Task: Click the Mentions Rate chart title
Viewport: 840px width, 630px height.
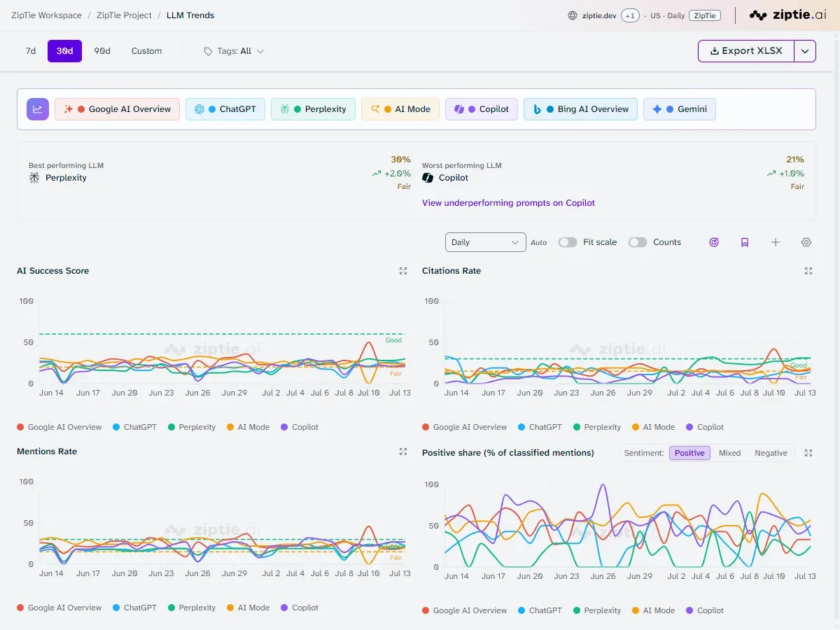Action: pos(47,451)
